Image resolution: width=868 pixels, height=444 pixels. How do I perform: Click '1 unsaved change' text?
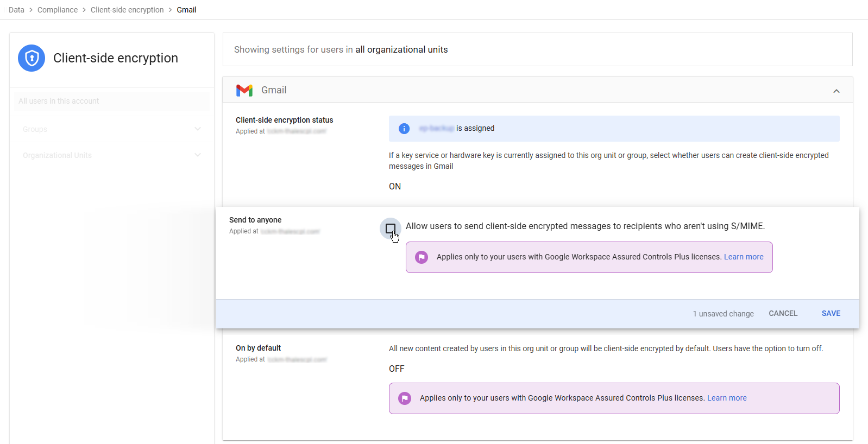click(723, 314)
